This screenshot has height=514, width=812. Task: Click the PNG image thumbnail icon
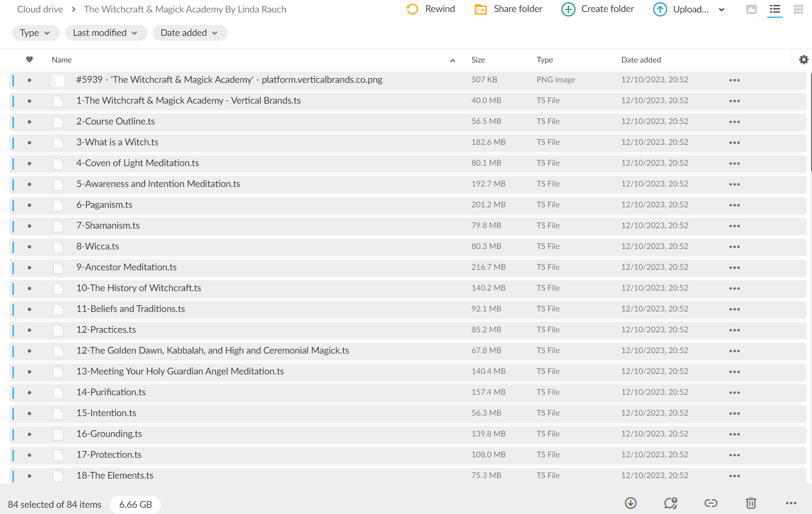click(x=58, y=80)
